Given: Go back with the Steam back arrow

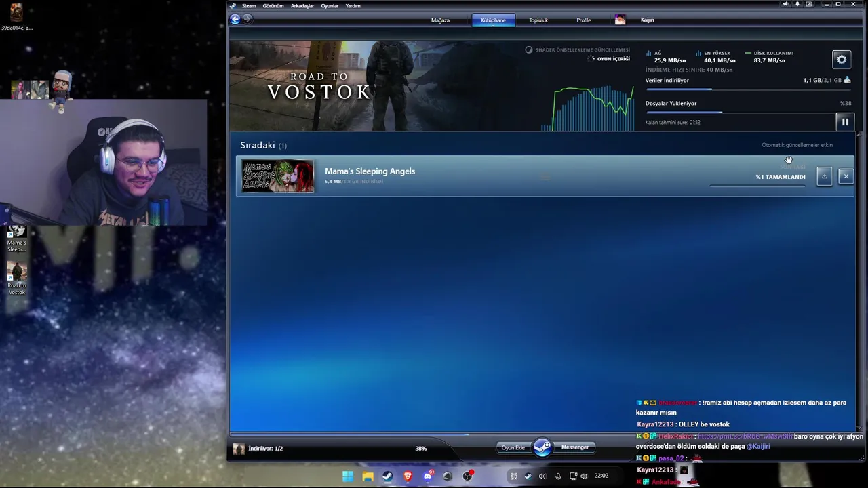Looking at the screenshot, I should pos(235,20).
